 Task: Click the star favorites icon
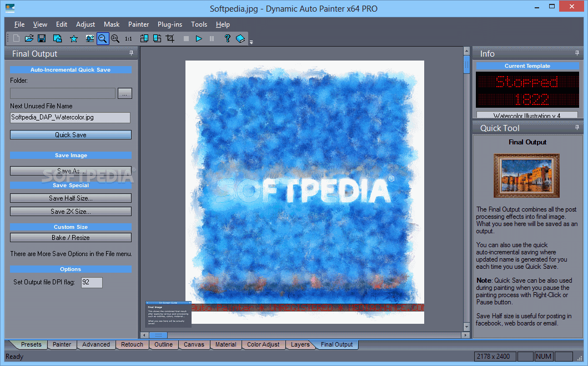(74, 38)
